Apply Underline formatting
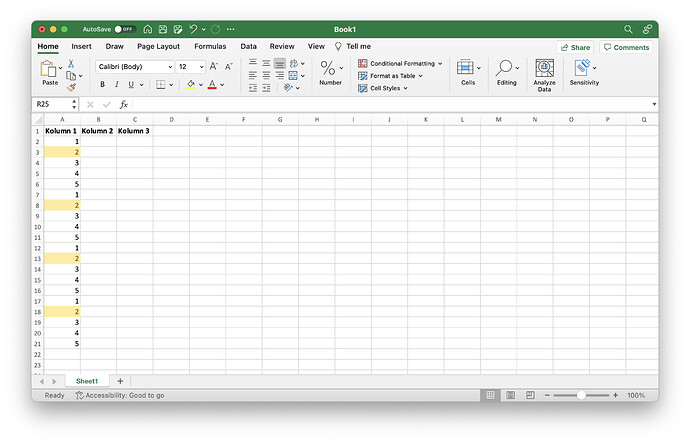Viewport: 690px width, 443px height. [131, 84]
